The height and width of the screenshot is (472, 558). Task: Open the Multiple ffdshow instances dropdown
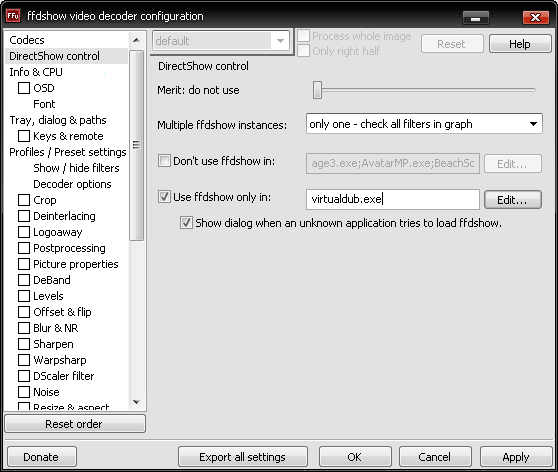click(x=424, y=124)
